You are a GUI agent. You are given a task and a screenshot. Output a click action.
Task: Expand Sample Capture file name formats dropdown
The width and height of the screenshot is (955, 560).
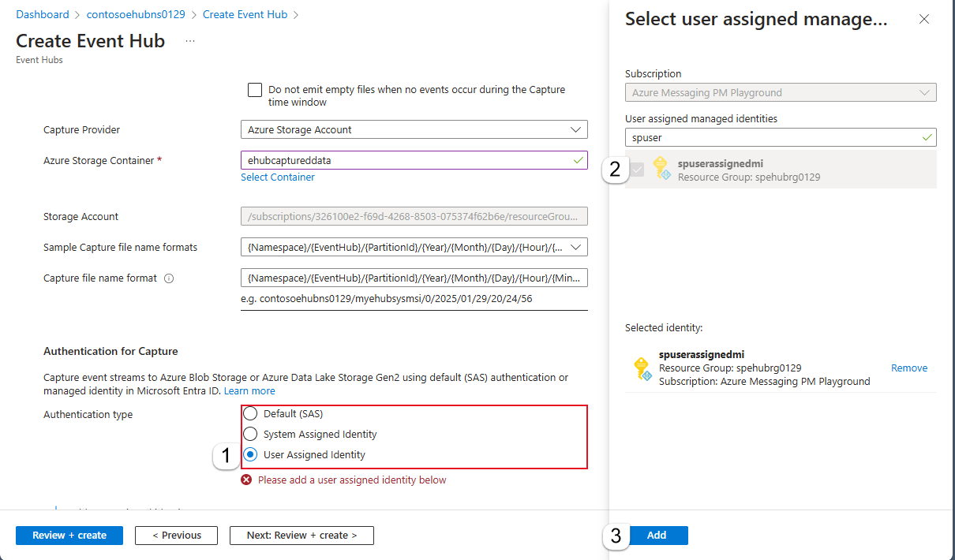[x=414, y=248]
